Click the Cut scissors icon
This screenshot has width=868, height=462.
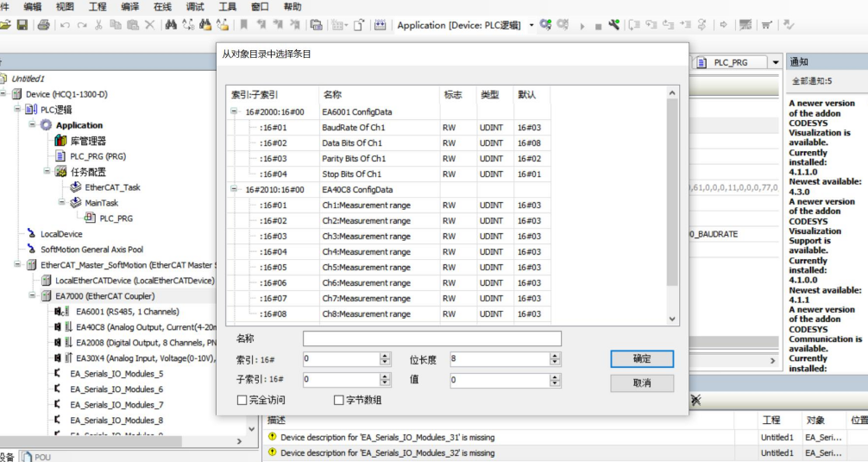(98, 25)
